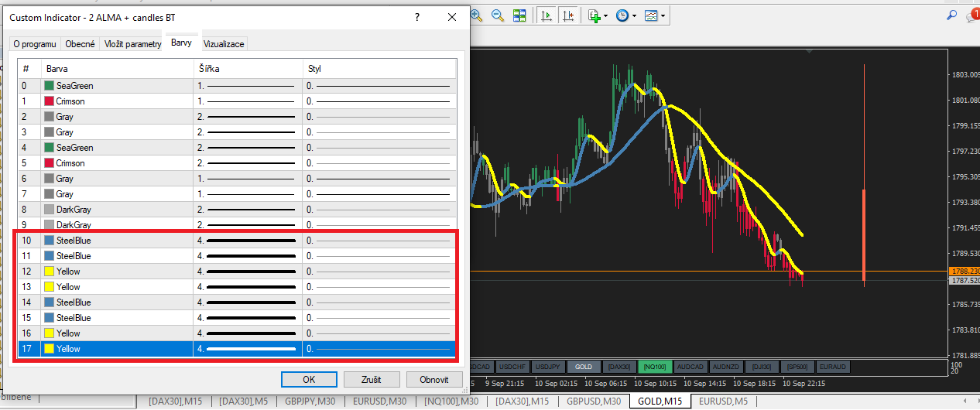
Task: Click the dialog help question mark
Action: pyautogui.click(x=417, y=17)
